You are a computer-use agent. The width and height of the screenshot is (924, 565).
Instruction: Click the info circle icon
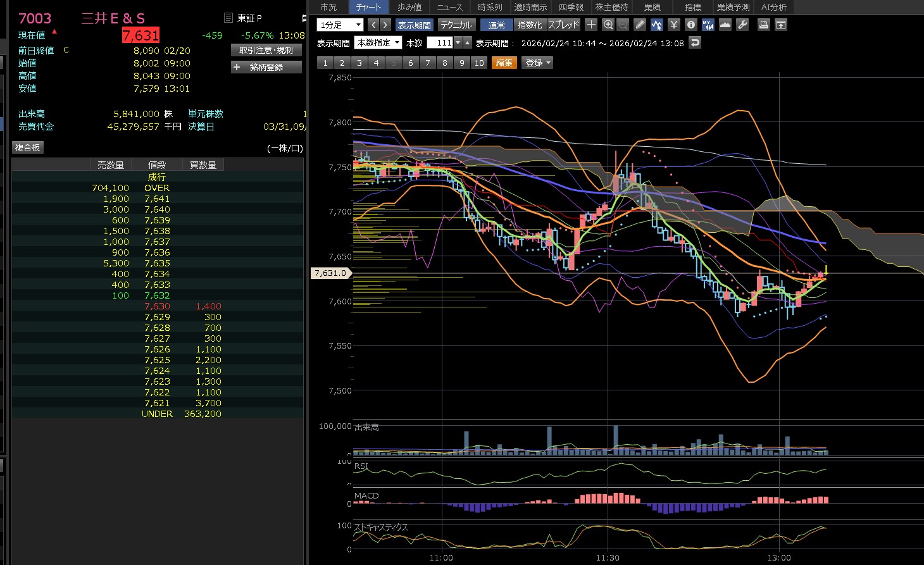click(x=691, y=25)
